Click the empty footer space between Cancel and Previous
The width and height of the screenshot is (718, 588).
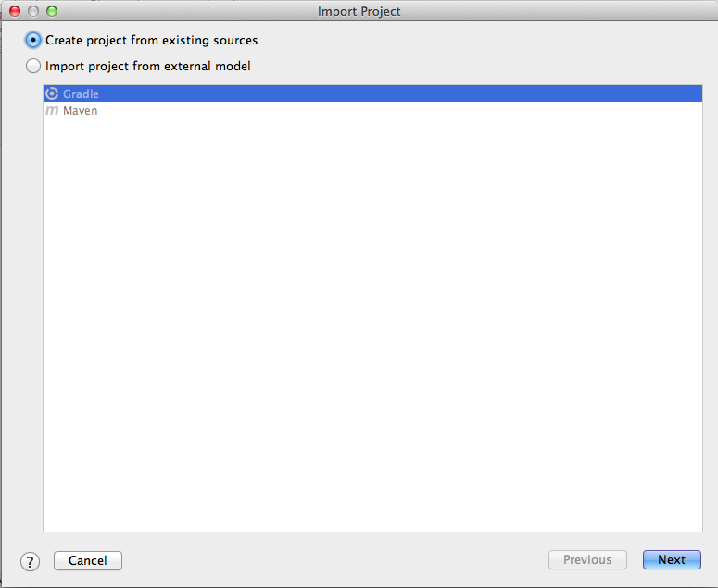tap(334, 560)
